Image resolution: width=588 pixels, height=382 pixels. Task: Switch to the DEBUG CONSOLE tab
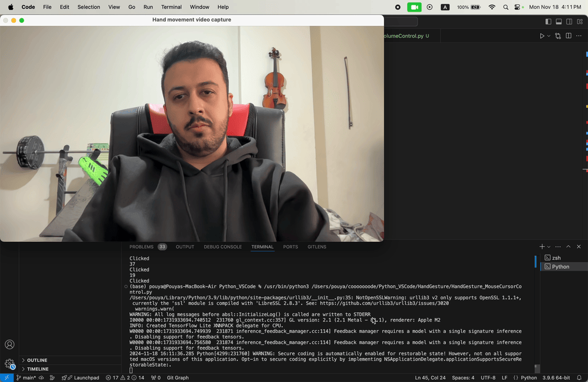click(x=222, y=247)
